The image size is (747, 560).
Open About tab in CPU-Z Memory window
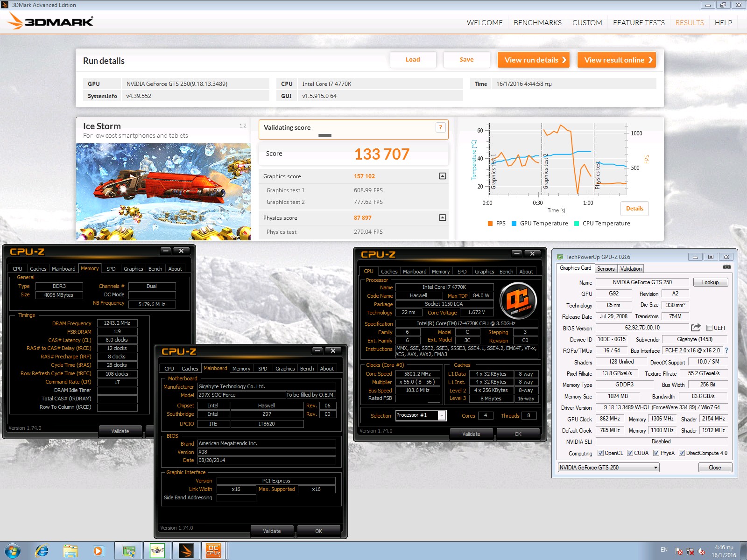point(175,268)
